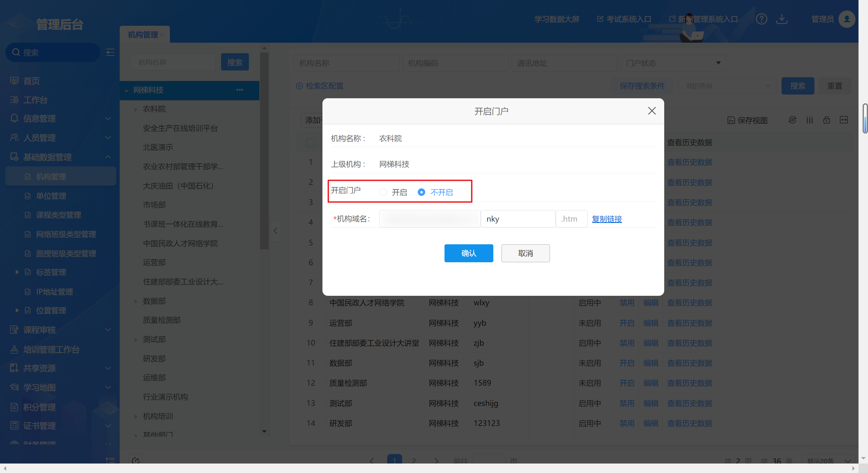Open 学习数据大屏 in header
Viewport: 868px width, 473px height.
click(557, 19)
